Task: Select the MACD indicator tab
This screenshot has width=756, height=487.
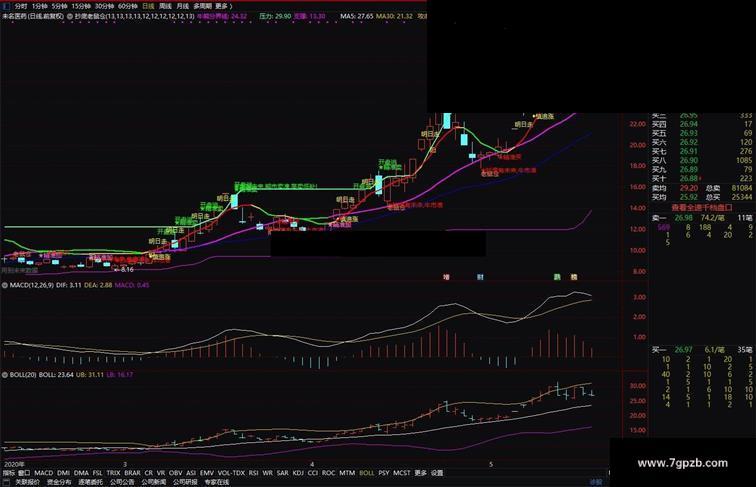Action: (43, 473)
